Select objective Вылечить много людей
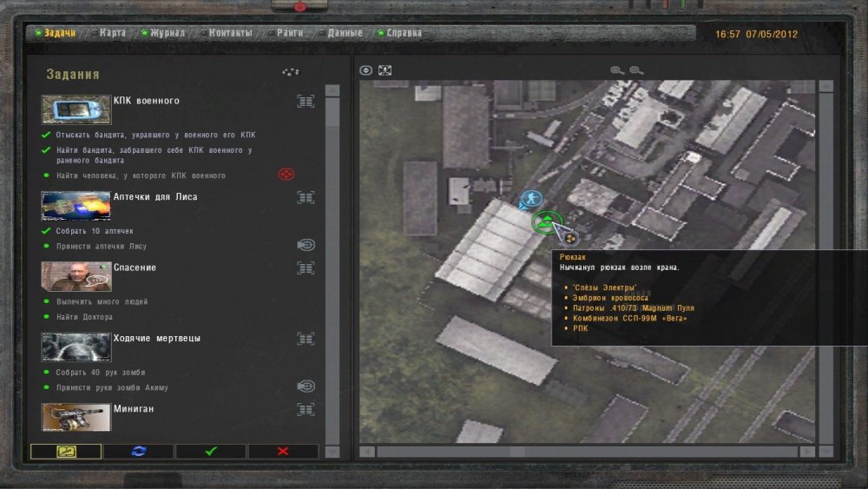The height and width of the screenshot is (489, 868). pyautogui.click(x=102, y=301)
